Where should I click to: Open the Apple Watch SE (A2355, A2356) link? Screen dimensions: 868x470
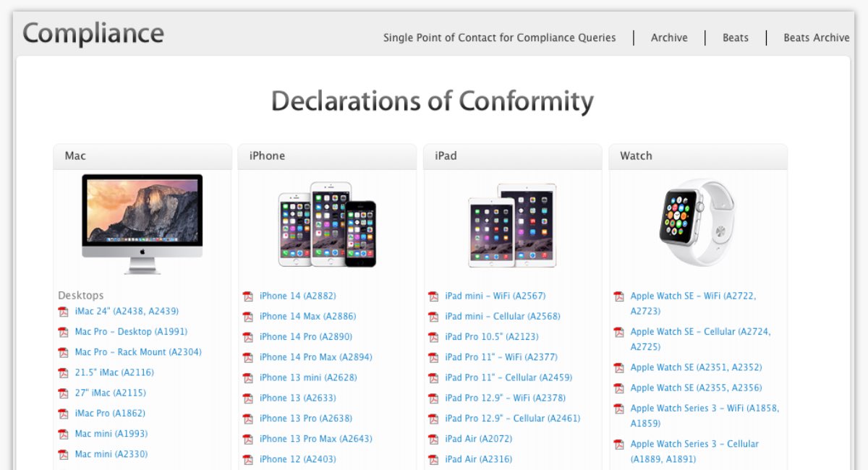[x=696, y=388]
